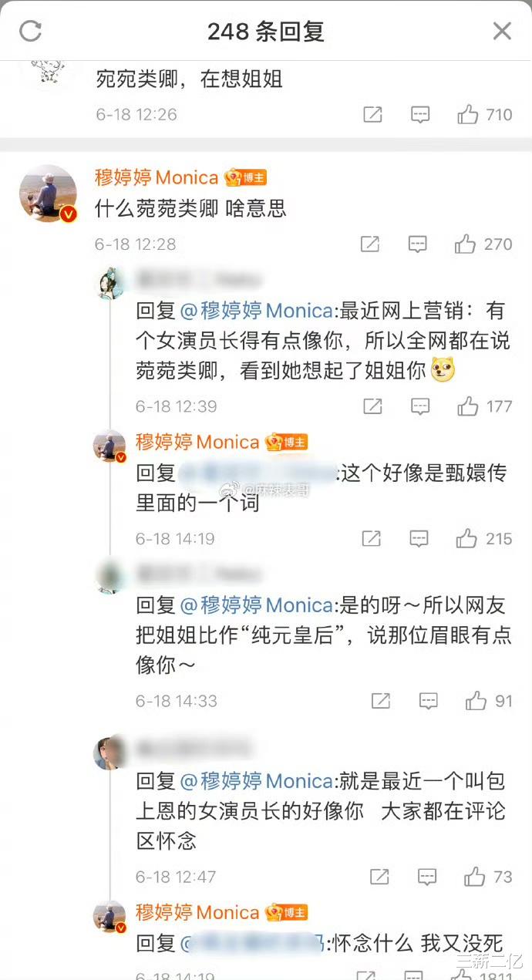Reply to the 6-18 12:28 comment
The image size is (532, 980).
(417, 244)
